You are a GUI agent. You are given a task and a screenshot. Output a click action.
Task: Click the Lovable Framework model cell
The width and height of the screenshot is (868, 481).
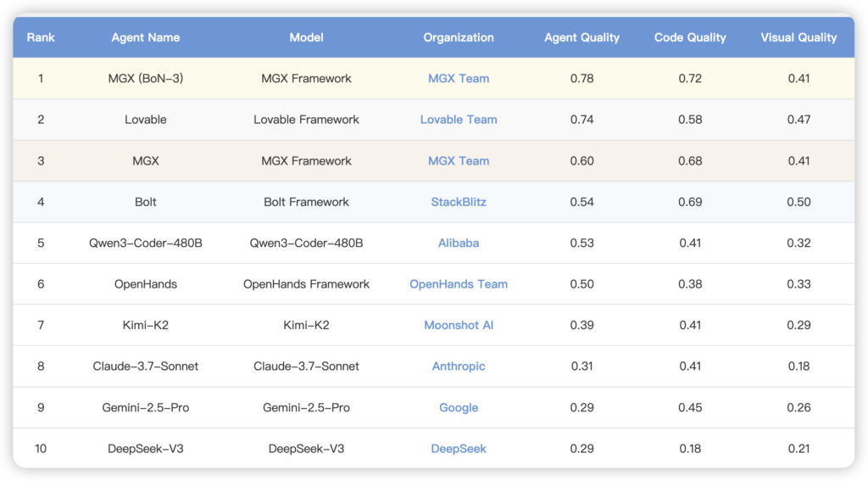point(306,119)
